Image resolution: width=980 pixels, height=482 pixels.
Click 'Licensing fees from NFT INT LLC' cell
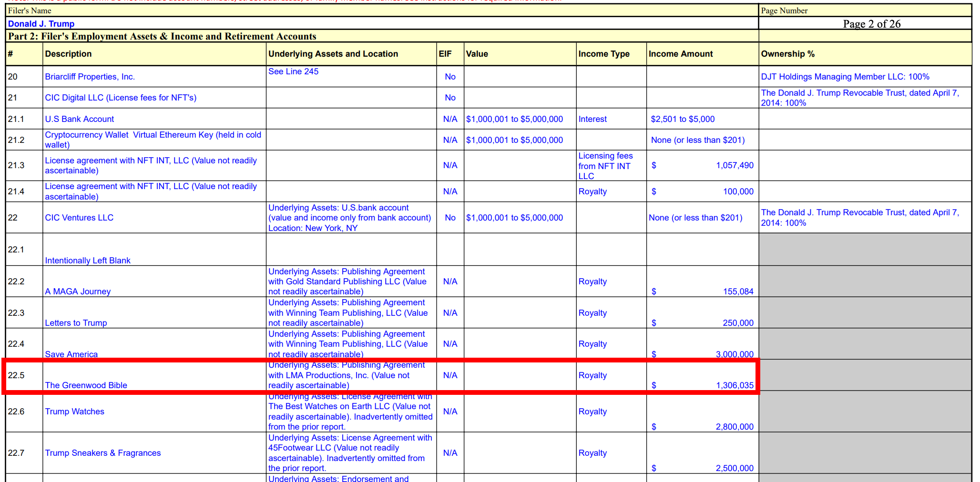click(x=605, y=166)
